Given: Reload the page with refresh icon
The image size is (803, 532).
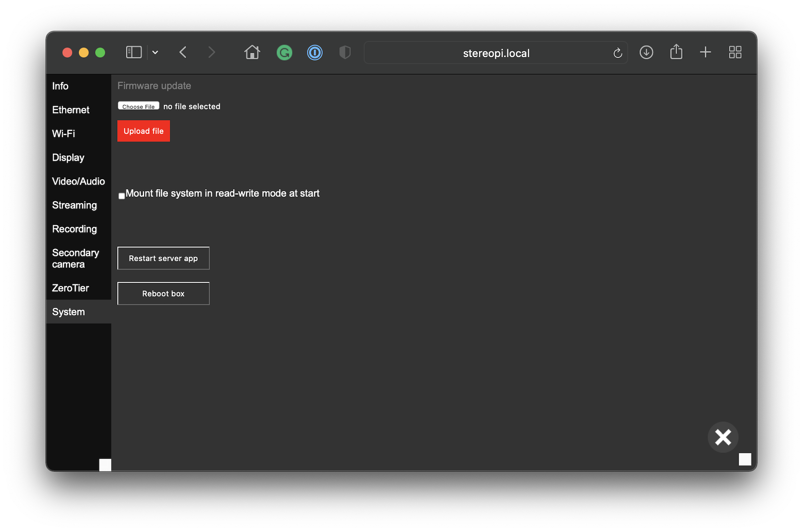Looking at the screenshot, I should (x=617, y=53).
